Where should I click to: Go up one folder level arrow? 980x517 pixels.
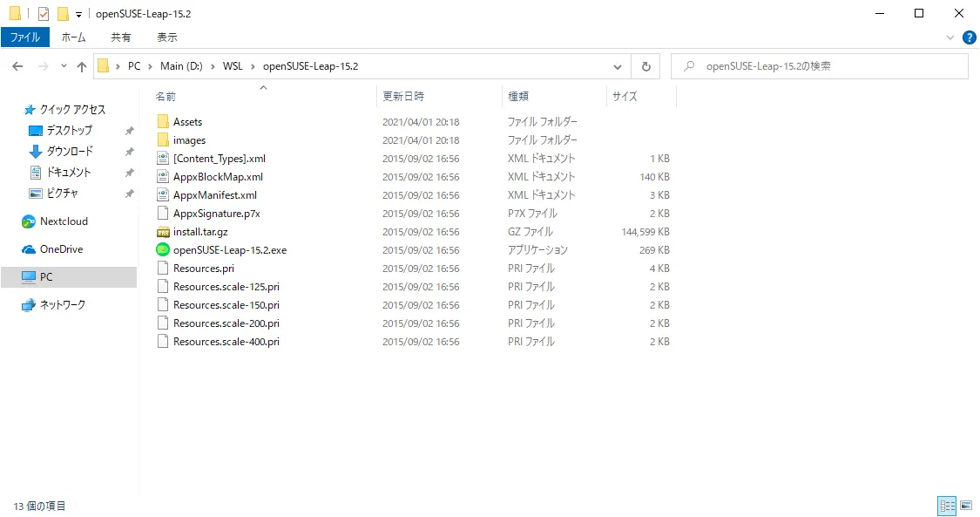click(x=82, y=66)
